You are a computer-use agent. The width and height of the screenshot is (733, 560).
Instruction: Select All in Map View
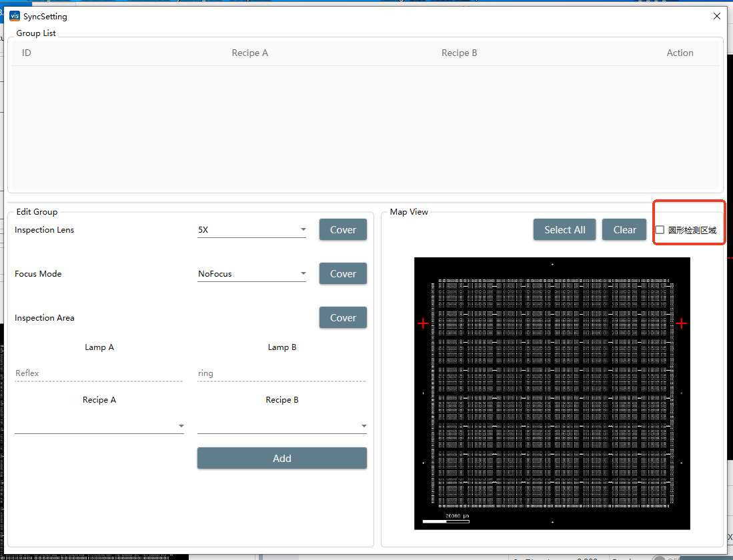pos(565,229)
